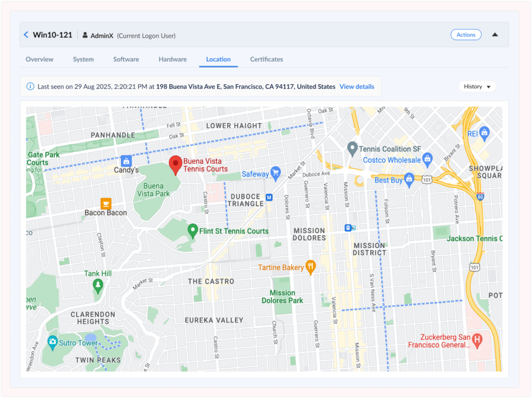
Task: Open the View details link
Action: tap(356, 87)
